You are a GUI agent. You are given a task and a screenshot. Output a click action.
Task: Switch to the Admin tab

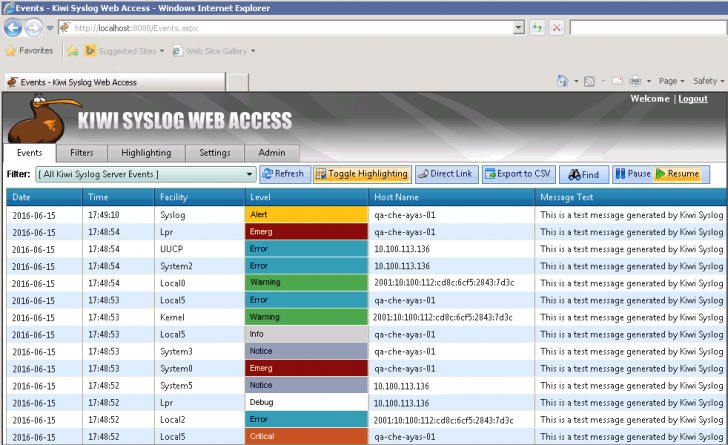pyautogui.click(x=272, y=153)
